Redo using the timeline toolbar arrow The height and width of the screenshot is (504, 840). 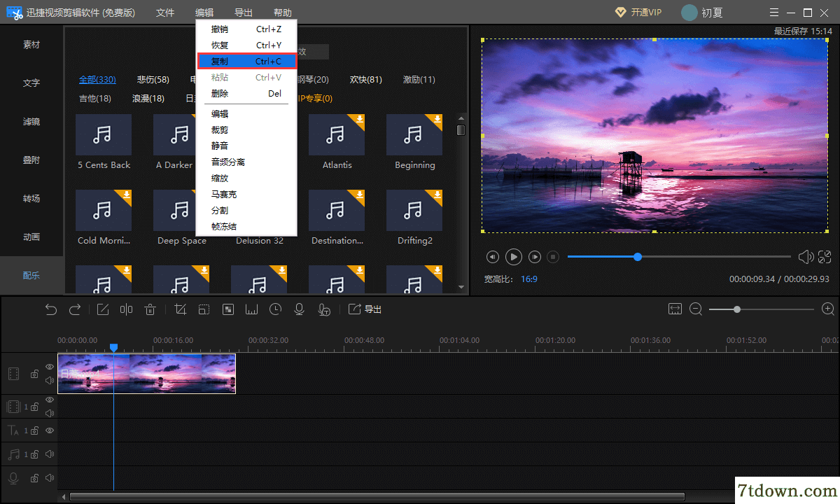pos(75,309)
